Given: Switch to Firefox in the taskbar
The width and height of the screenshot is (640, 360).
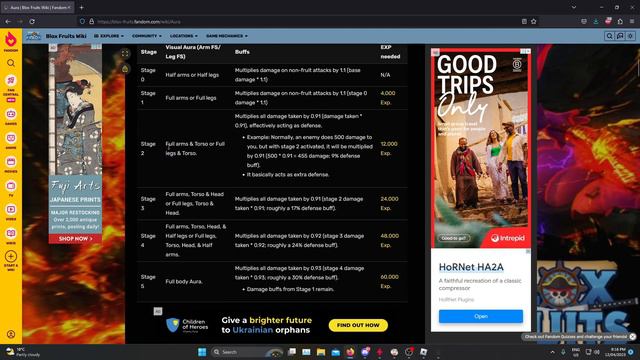Looking at the screenshot, I should (x=350, y=352).
